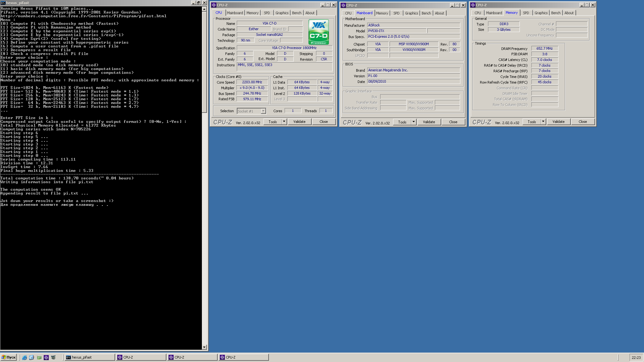Click the green card icon in quick launch
Viewport: 644px width, 362px height.
(39, 357)
